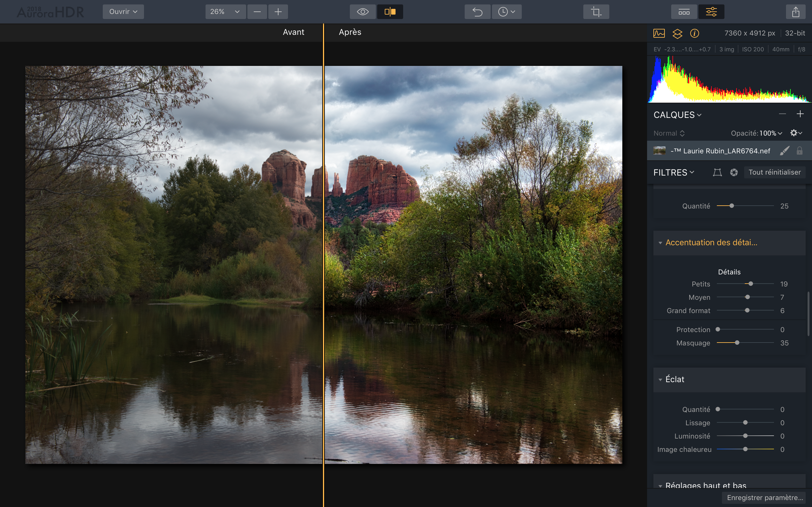Toggle the quick preview eye icon
The width and height of the screenshot is (812, 507).
pyautogui.click(x=362, y=12)
